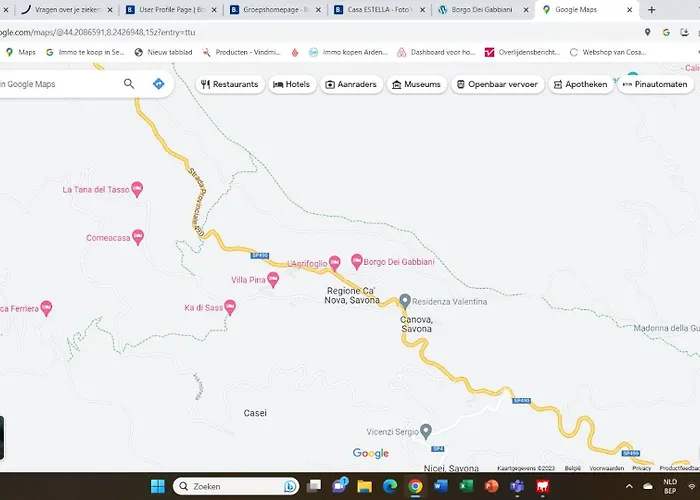Screen dimensions: 700x500
Task: Open a new browser tab
Action: tap(651, 9)
